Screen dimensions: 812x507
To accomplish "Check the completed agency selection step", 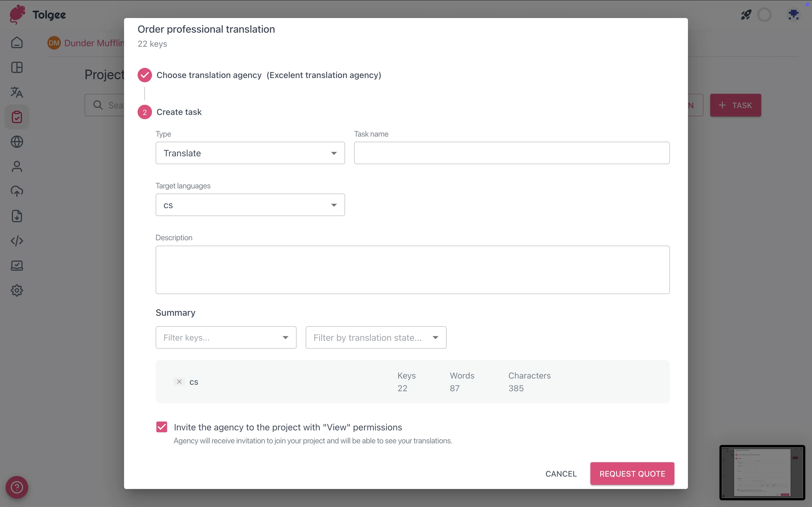I will 144,75.
